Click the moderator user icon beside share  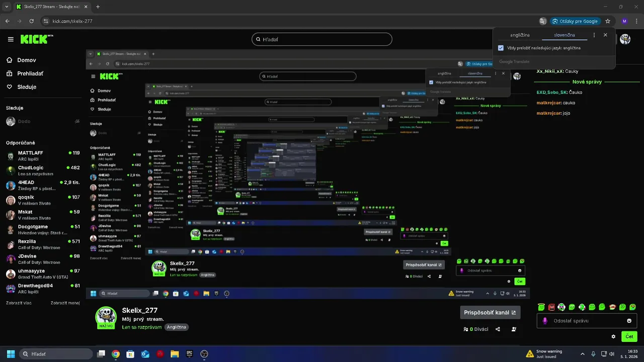(514, 329)
